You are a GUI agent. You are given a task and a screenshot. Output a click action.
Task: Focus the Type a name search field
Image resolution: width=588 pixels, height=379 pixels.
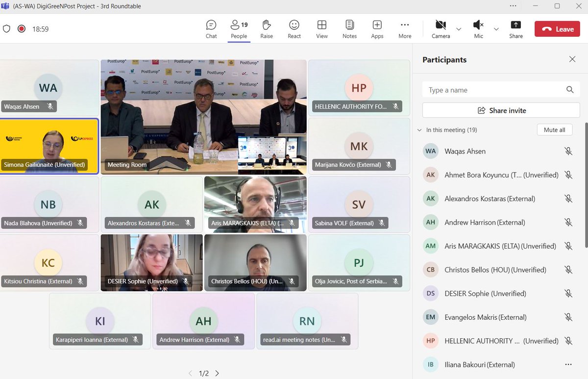pos(501,90)
